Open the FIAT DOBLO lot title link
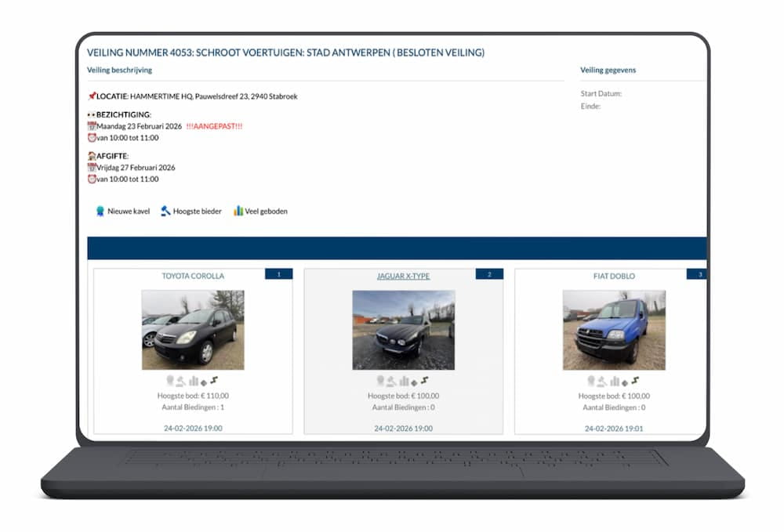Image resolution: width=784 pixels, height=532 pixels. coord(614,276)
